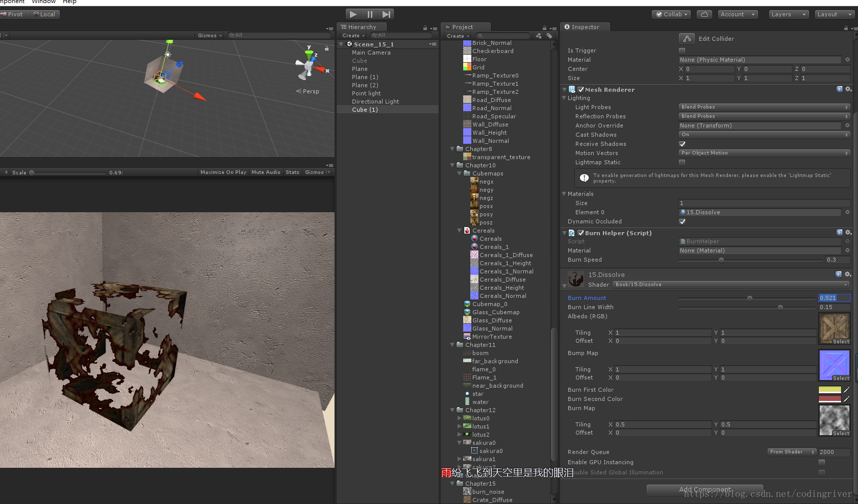Pick Burn Second Color with eyedropper
858x504 pixels.
847,399
